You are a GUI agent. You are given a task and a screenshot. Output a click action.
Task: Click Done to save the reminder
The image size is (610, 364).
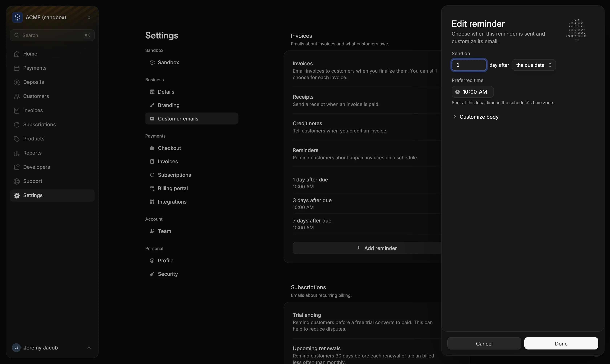pyautogui.click(x=561, y=344)
